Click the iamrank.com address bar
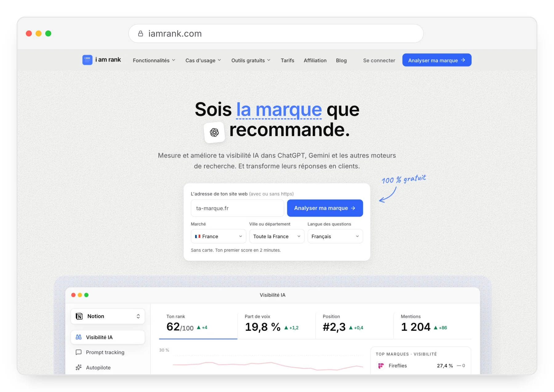This screenshot has width=554, height=392. click(276, 34)
